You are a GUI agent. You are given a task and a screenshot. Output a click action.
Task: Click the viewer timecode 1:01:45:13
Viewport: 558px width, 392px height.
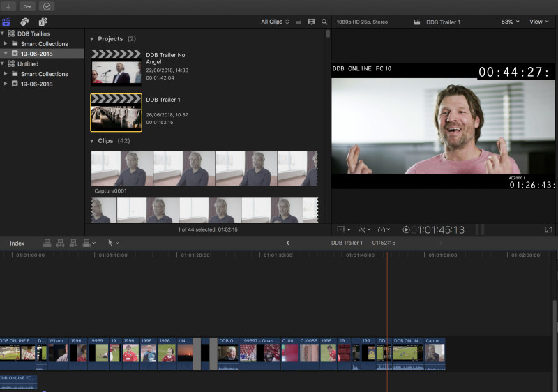tap(438, 229)
